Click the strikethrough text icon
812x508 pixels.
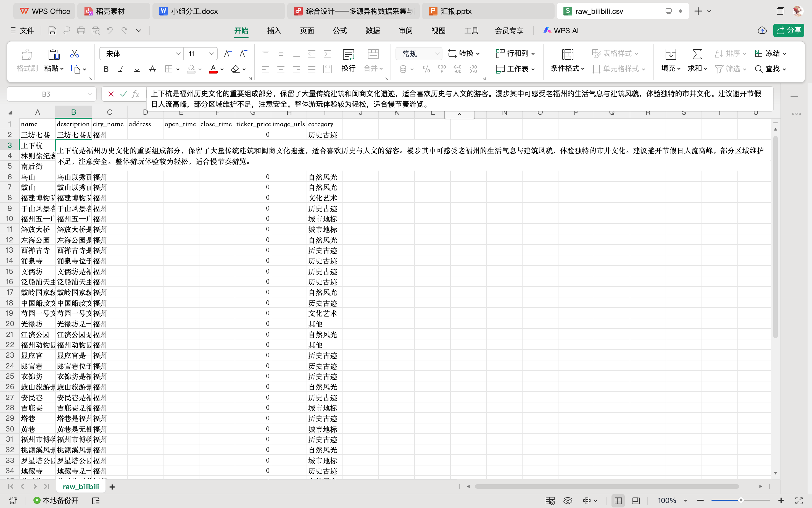point(152,69)
